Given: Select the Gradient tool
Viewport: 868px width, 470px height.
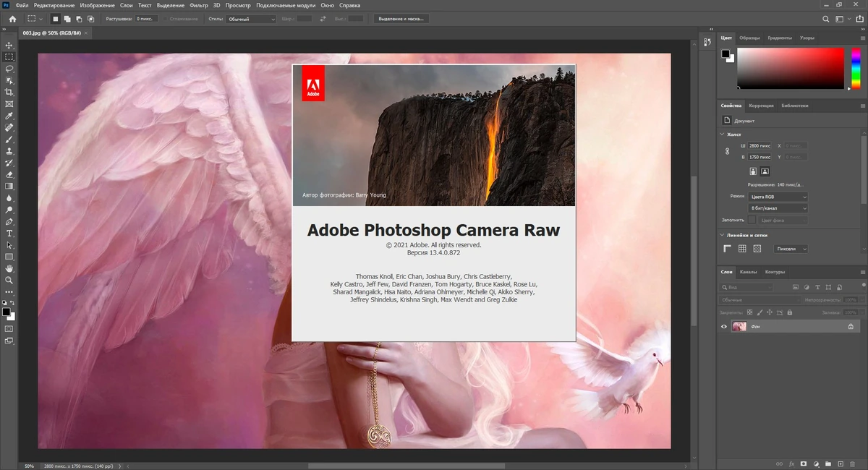Looking at the screenshot, I should click(x=9, y=186).
